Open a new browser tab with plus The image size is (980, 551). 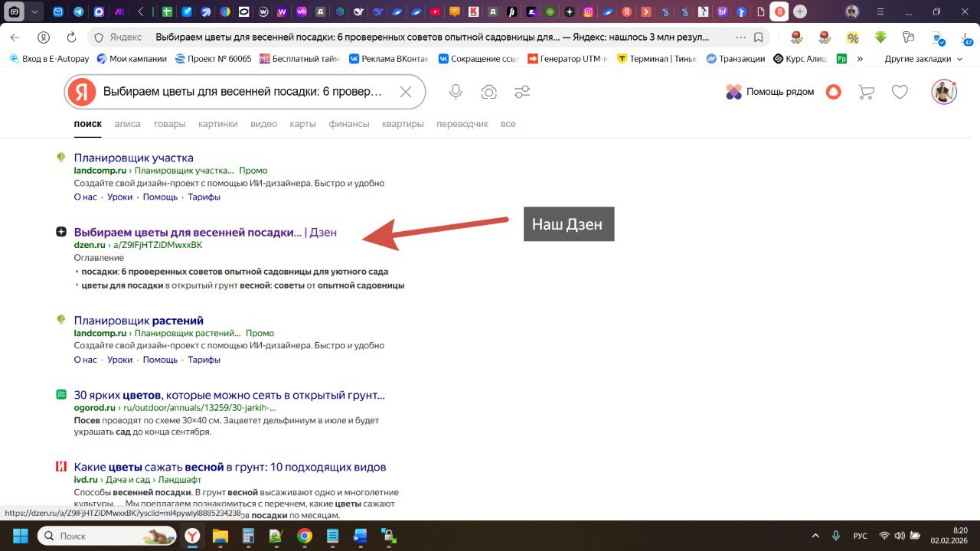coord(799,11)
